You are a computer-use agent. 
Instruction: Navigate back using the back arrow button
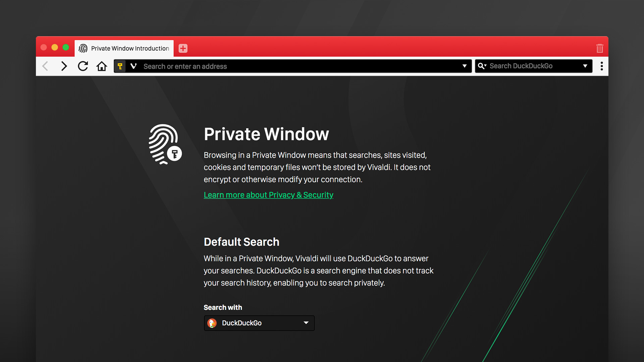coord(46,66)
